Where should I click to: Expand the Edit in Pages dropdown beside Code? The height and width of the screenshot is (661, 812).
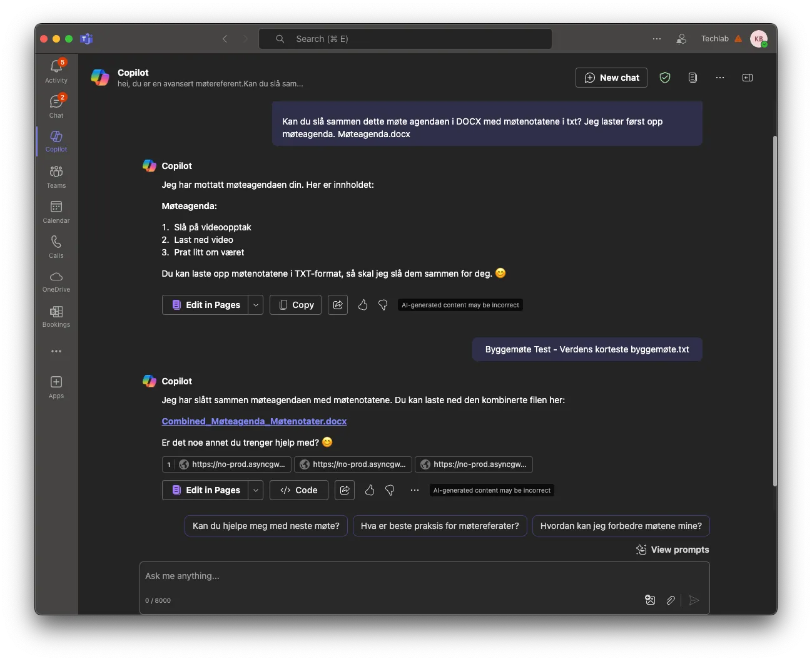coord(256,490)
